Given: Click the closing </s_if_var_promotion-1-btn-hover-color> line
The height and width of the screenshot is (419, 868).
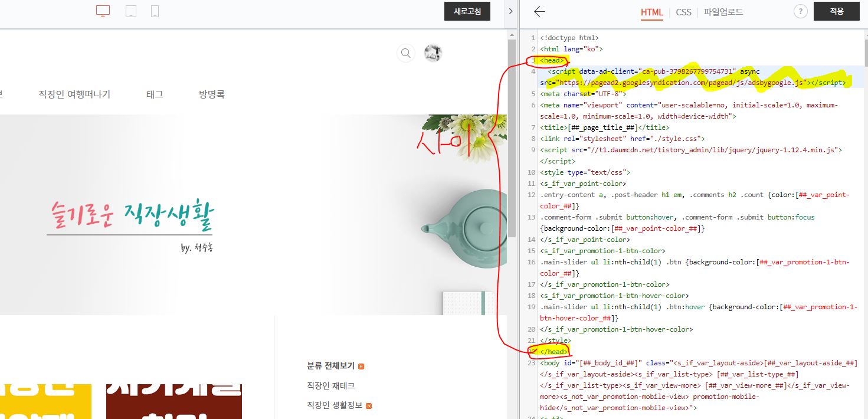Looking at the screenshot, I should point(617,329).
